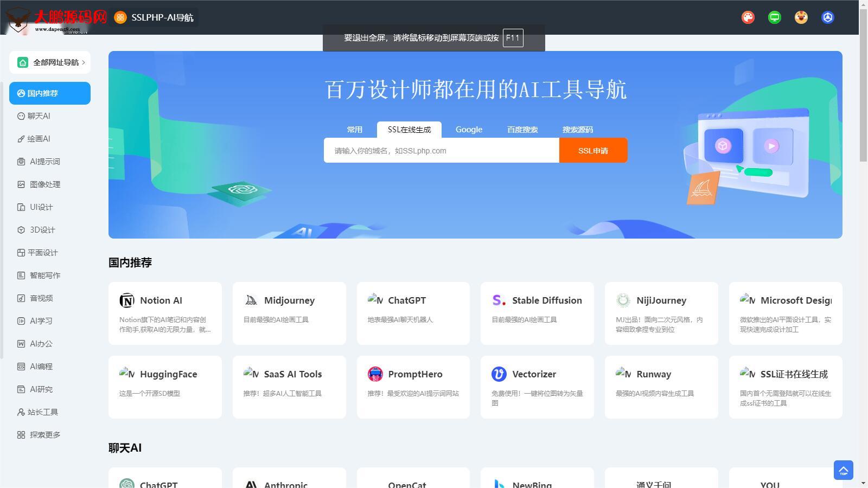The width and height of the screenshot is (868, 488).
Task: Click the bear face icon in top bar
Action: pos(801,17)
